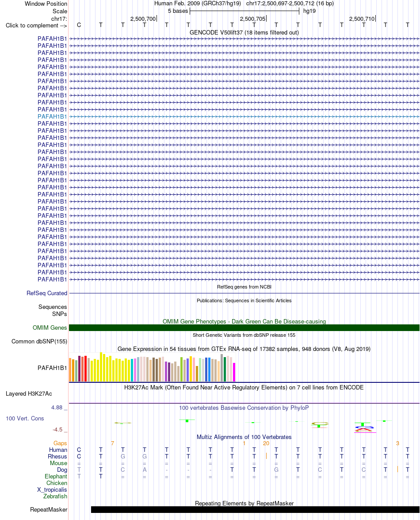Click the OMIM Genes label
This screenshot has width=420, height=520.
pyautogui.click(x=50, y=327)
